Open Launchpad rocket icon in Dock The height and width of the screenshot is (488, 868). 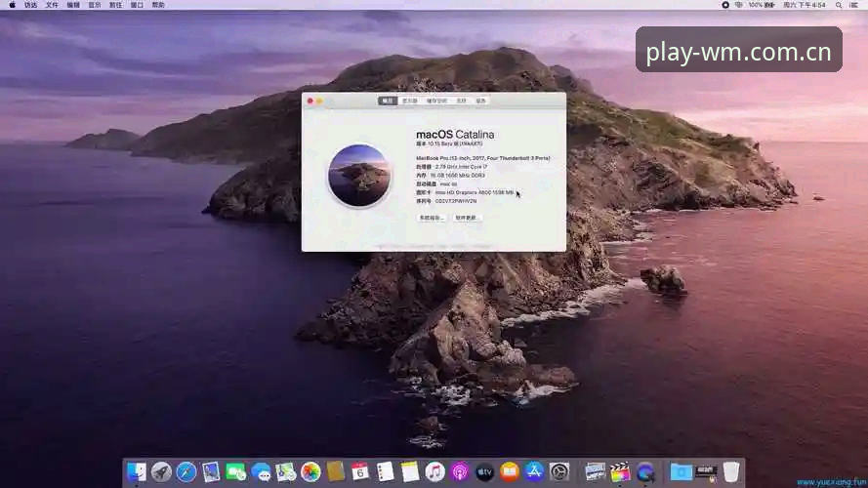(x=161, y=472)
